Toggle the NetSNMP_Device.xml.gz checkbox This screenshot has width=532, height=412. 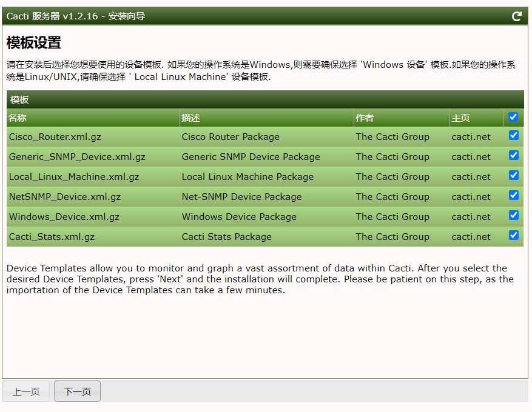[513, 196]
